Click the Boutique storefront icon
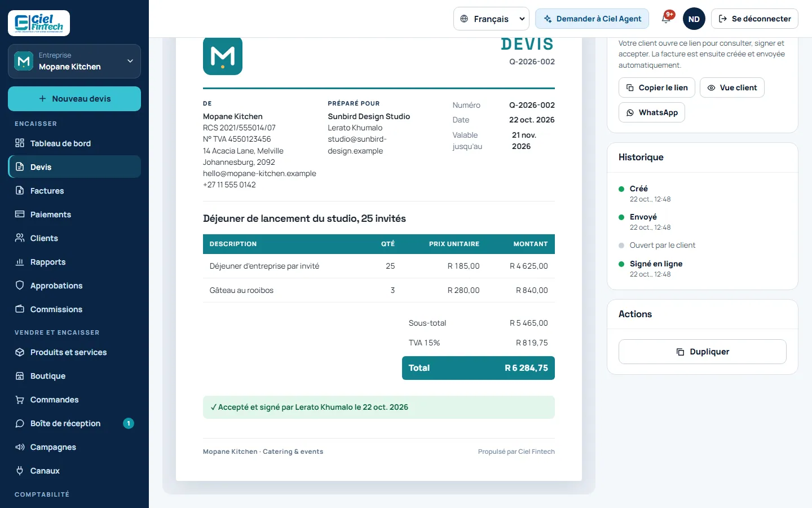Screen dimensions: 812x508 20,375
